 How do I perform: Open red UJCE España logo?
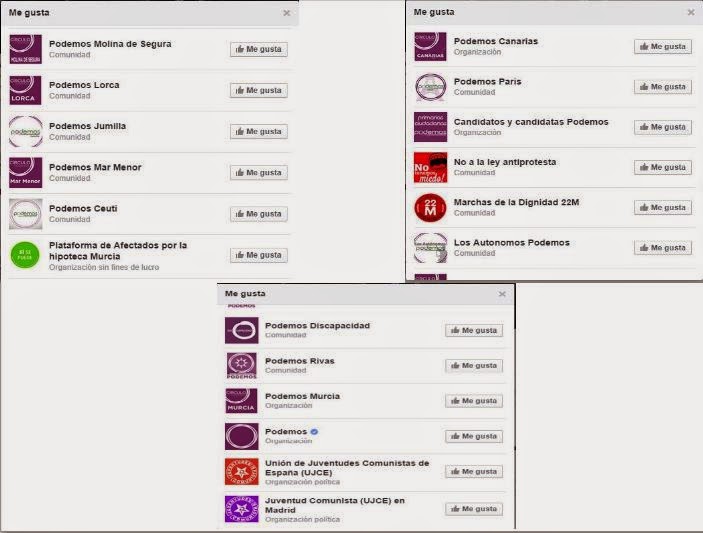coord(242,472)
